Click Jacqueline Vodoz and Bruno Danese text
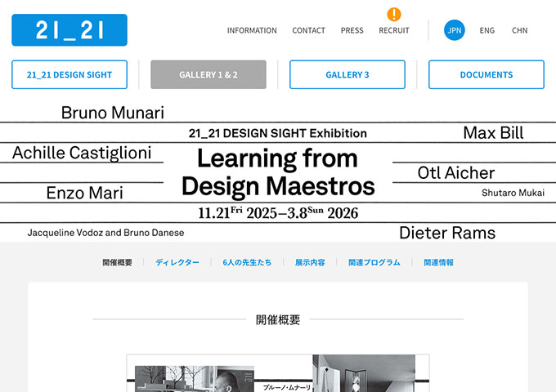556x392 pixels. click(x=105, y=233)
